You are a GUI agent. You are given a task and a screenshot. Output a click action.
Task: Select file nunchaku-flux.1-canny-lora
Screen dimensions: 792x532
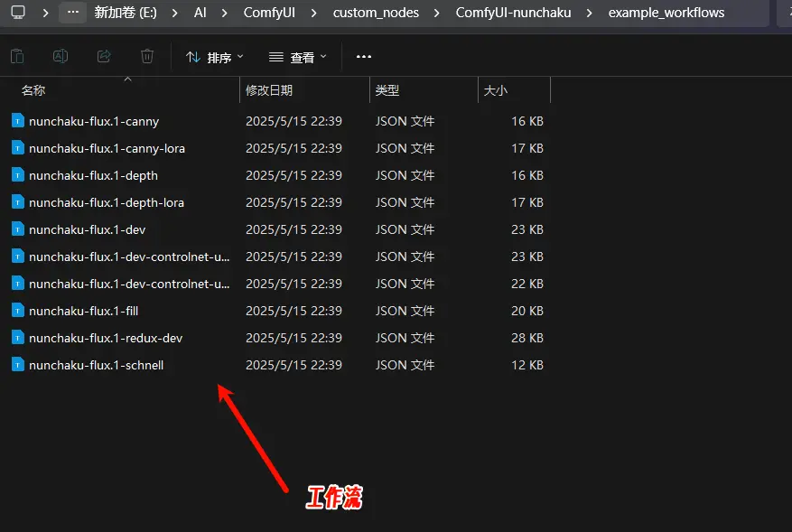(107, 148)
